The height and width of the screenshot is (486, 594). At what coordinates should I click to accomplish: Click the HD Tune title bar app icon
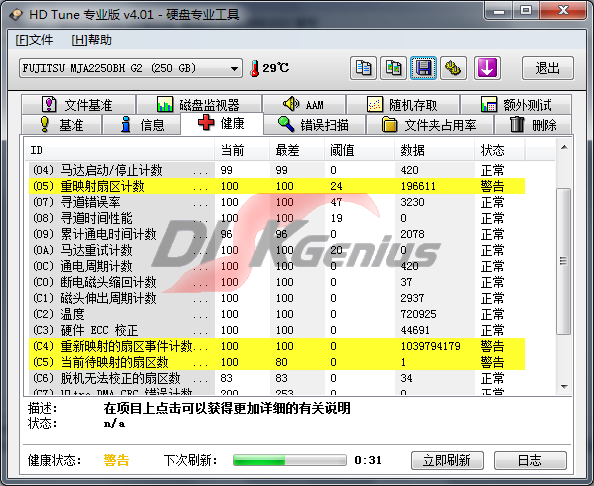16,15
